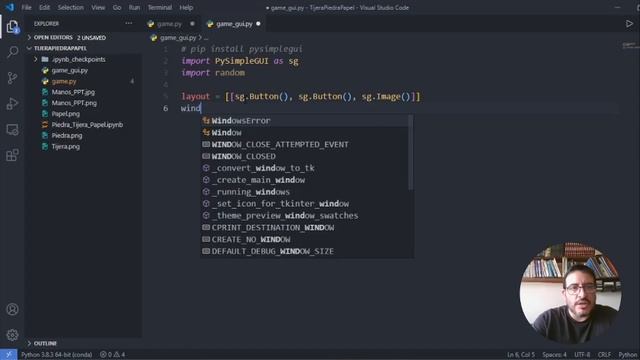640x360 pixels.
Task: Switch to the game.py editor tab
Action: click(x=169, y=24)
